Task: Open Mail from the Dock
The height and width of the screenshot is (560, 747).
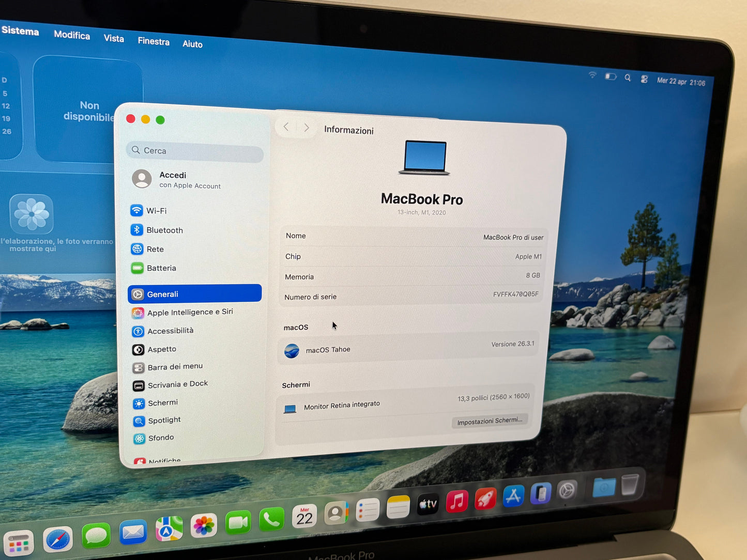Action: click(133, 532)
